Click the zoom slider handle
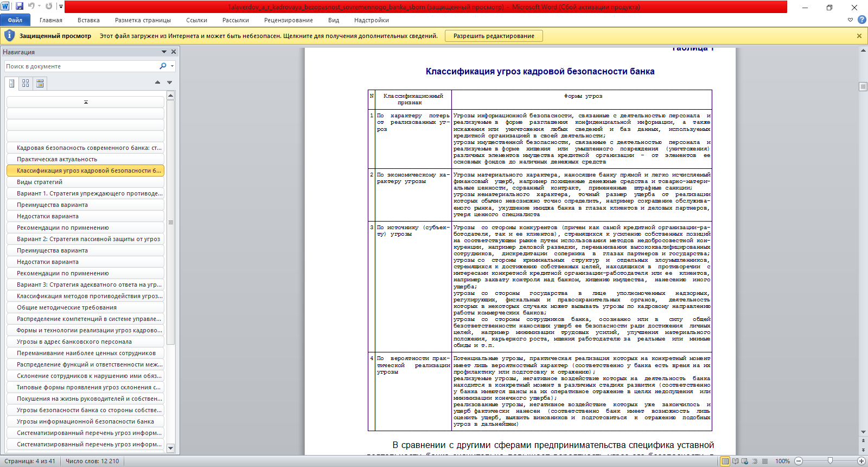 point(830,461)
